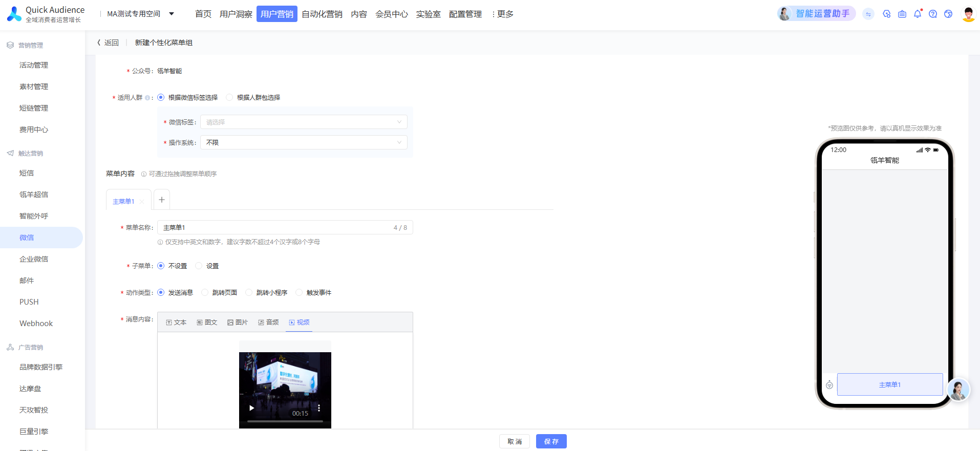Open 短信 in the sidebar
Viewport: 980px width, 451px height.
pyautogui.click(x=27, y=173)
